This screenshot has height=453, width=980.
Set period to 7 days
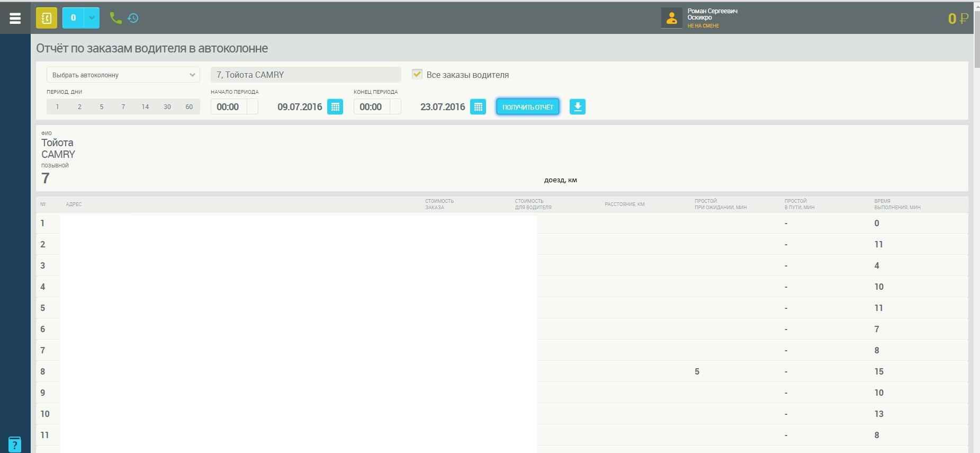coord(123,107)
